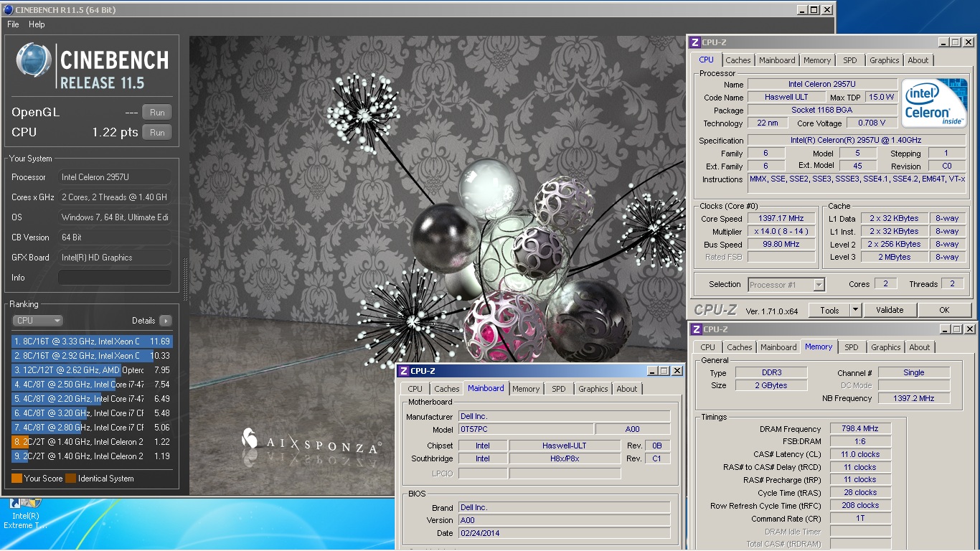Open Processor #1 selection dropdown

point(786,285)
